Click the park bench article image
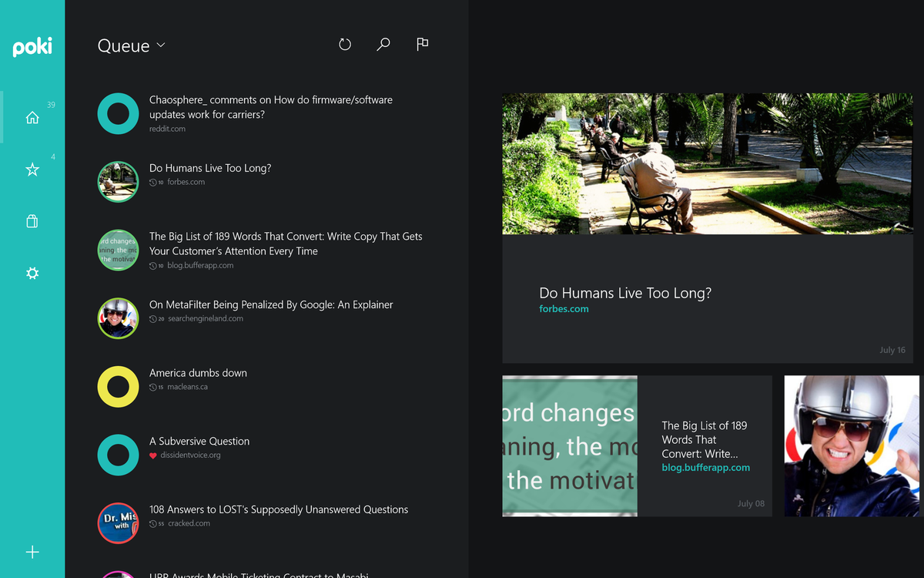 pos(707,163)
